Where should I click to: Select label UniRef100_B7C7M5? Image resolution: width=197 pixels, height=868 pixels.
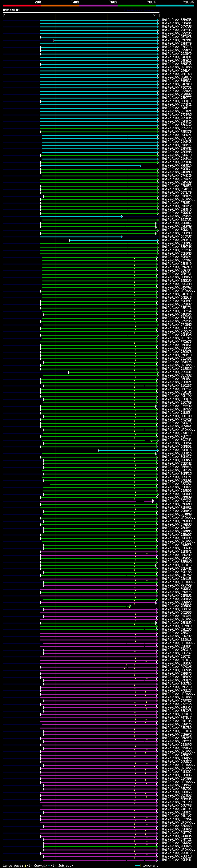(x=177, y=318)
